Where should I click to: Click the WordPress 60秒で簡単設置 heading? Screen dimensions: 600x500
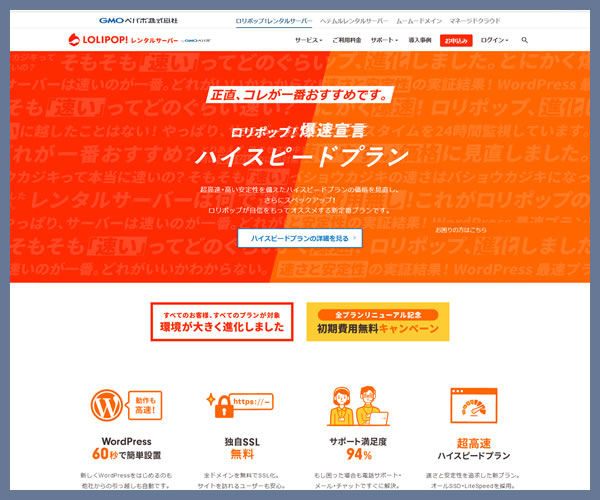pos(127,448)
